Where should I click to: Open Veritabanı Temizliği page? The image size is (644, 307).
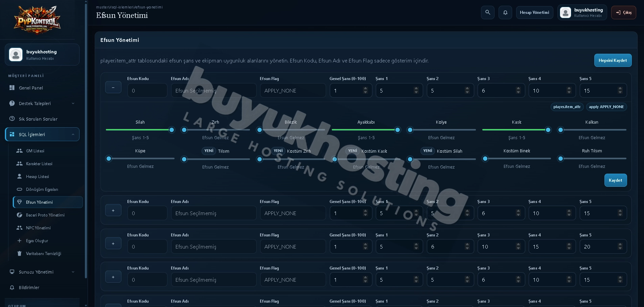pos(48,254)
